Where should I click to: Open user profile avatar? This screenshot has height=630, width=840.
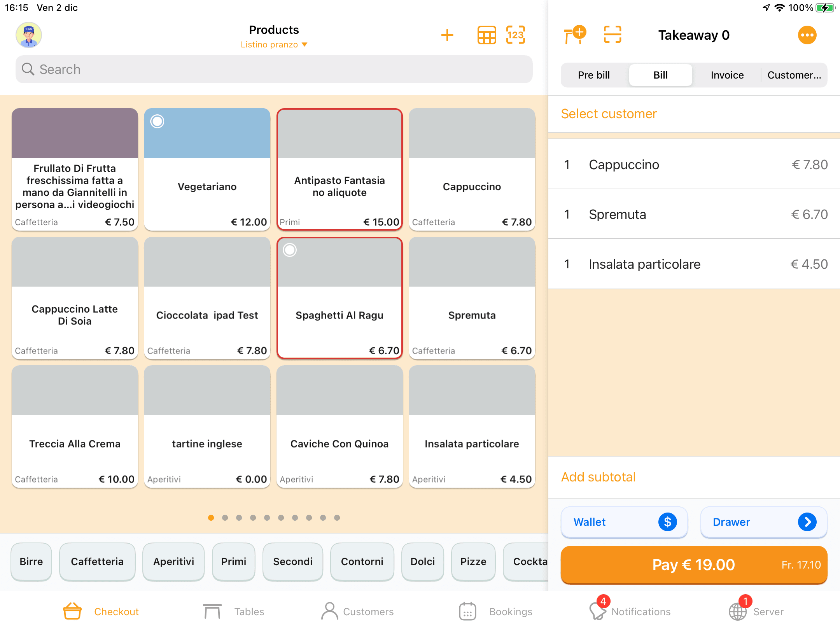coord(29,35)
